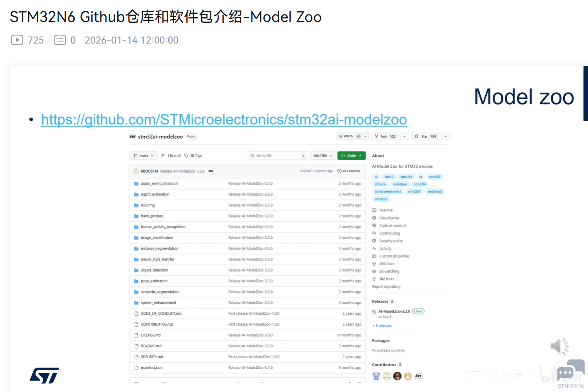Open the SECURITY.md file
The width and height of the screenshot is (588, 392).
click(152, 357)
